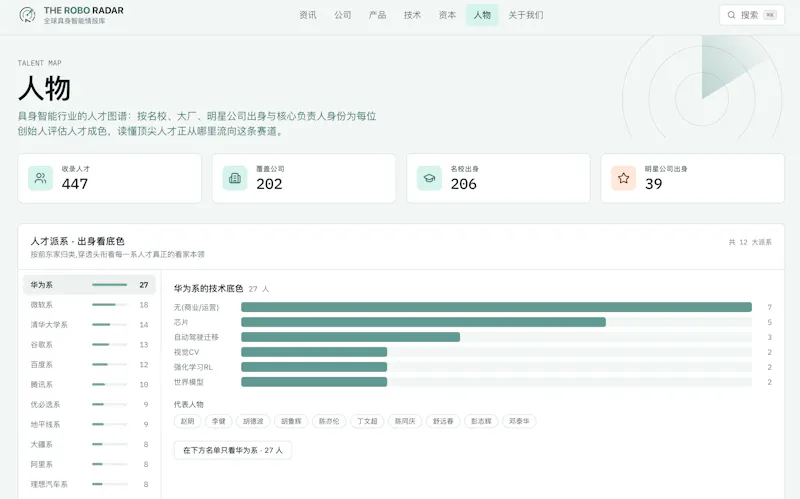The height and width of the screenshot is (499, 800).
Task: Click the 华为系的技术底色 chart title
Action: [208, 288]
